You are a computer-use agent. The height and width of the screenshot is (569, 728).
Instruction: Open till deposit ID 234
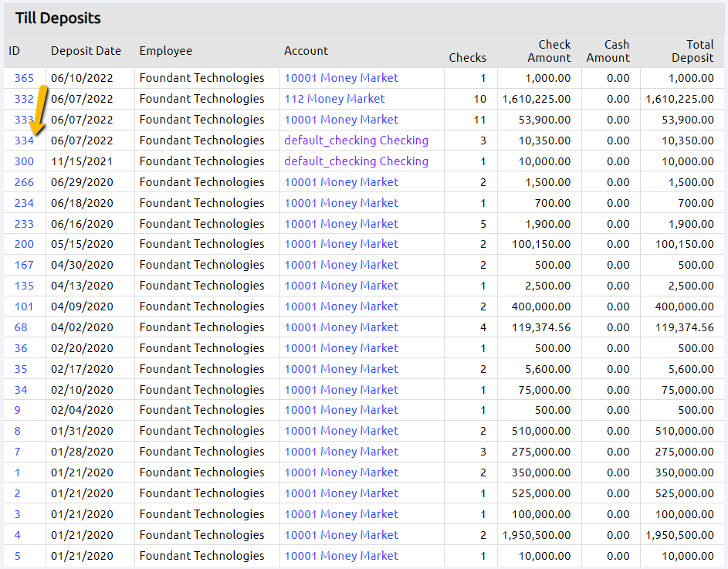pos(24,203)
